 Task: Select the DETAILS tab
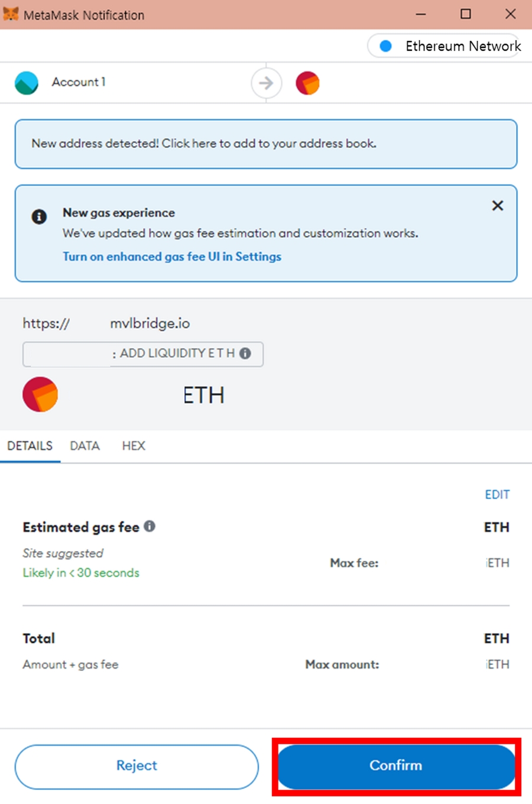(x=30, y=446)
